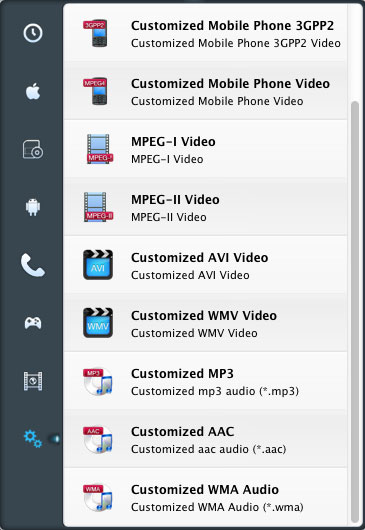This screenshot has height=530, width=365.
Task: Choose the Customized MP3 audio preset
Action: (205, 381)
